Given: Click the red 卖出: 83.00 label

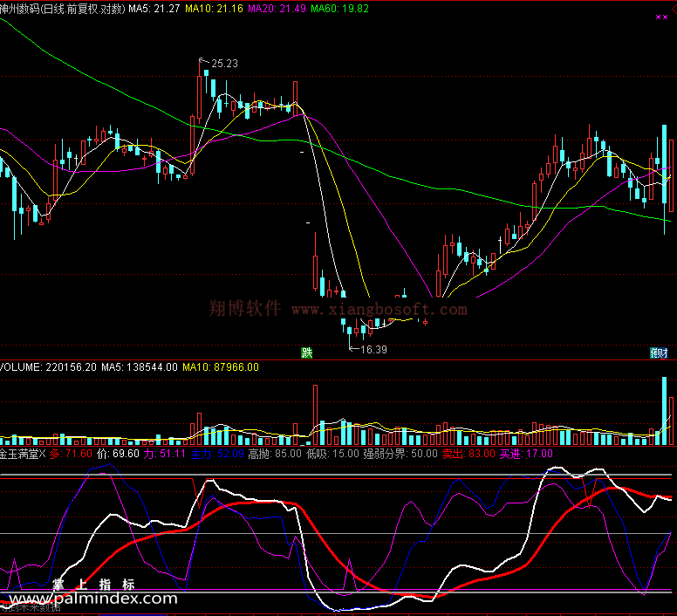Looking at the screenshot, I should [468, 454].
